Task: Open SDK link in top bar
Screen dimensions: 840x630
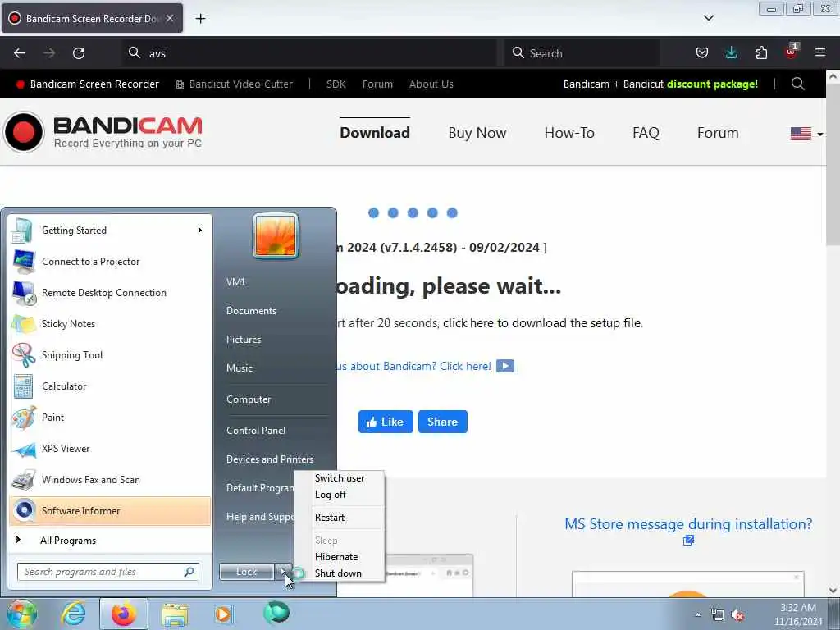Action: (x=336, y=84)
